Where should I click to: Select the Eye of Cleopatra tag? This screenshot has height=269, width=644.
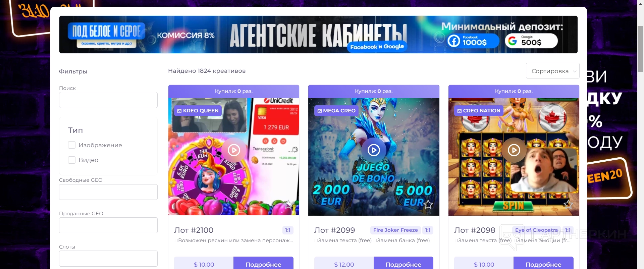pyautogui.click(x=536, y=230)
